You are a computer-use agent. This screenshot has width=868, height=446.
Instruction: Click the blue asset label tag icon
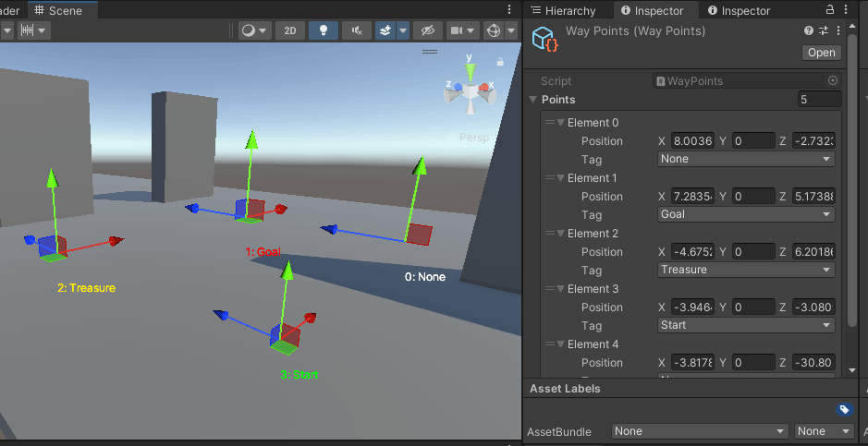pos(844,409)
